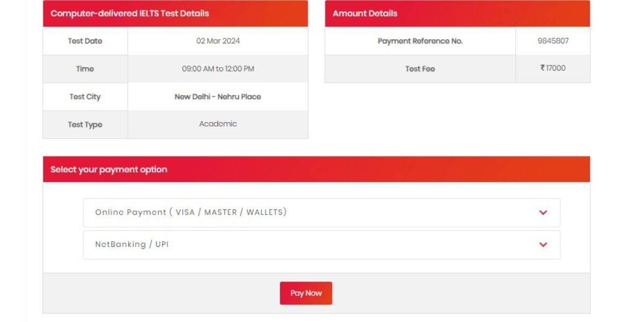Click the Test Type Academic cell

[217, 124]
